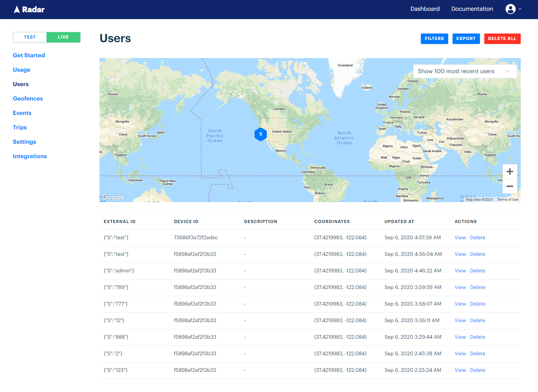Open Get Started page
The width and height of the screenshot is (538, 392).
29,55
